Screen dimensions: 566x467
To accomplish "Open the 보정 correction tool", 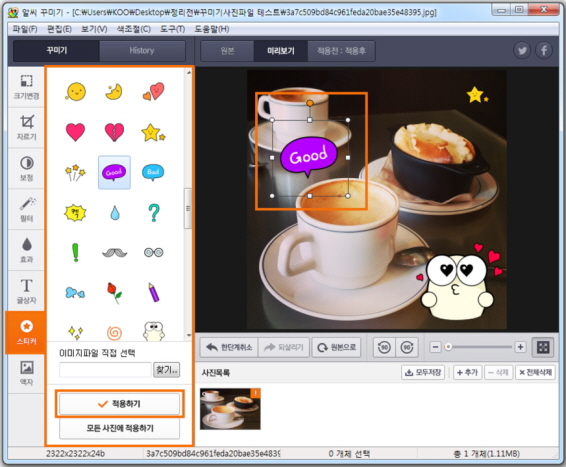I will (26, 168).
